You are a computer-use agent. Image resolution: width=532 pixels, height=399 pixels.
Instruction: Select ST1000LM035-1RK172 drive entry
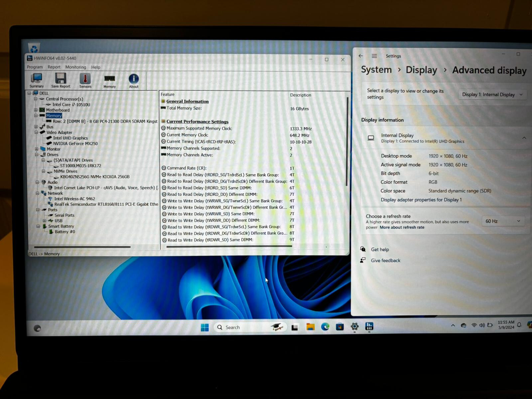80,166
